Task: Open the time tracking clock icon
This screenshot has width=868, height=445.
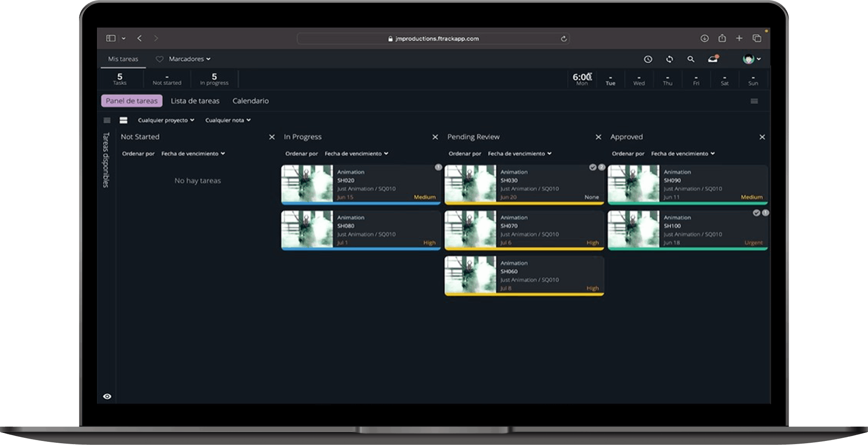Action: [x=648, y=59]
